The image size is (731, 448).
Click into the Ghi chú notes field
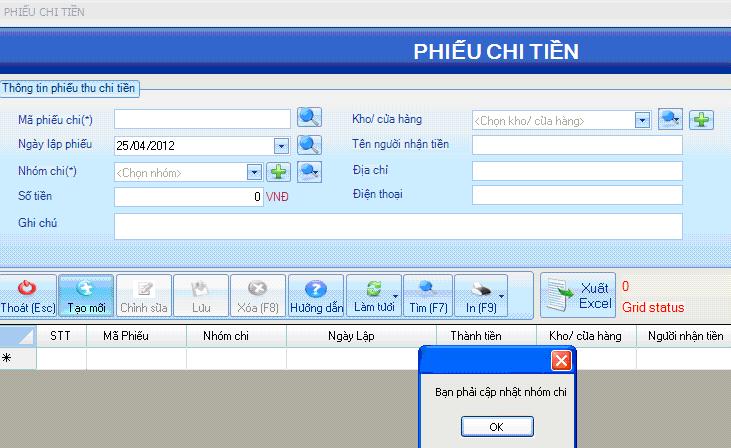[398, 226]
